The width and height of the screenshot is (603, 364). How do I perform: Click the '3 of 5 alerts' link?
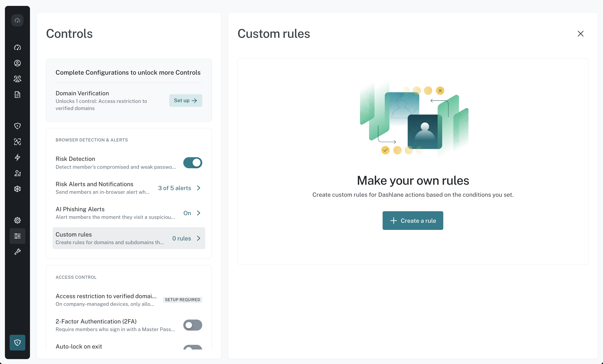pyautogui.click(x=174, y=188)
